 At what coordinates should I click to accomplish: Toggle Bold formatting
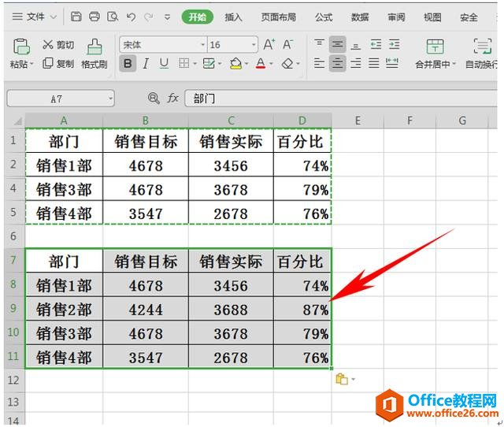click(128, 63)
